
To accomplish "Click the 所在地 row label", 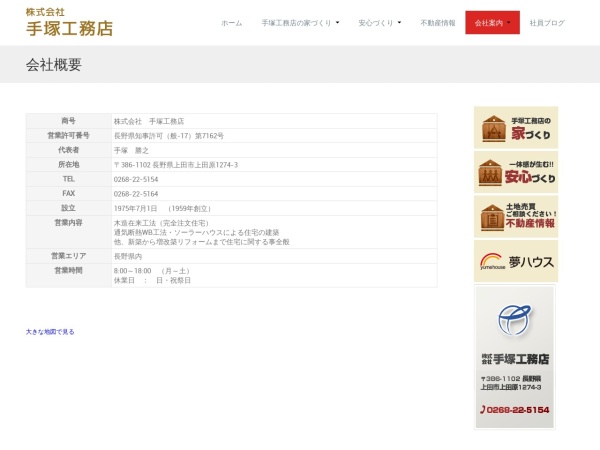I will [x=68, y=165].
